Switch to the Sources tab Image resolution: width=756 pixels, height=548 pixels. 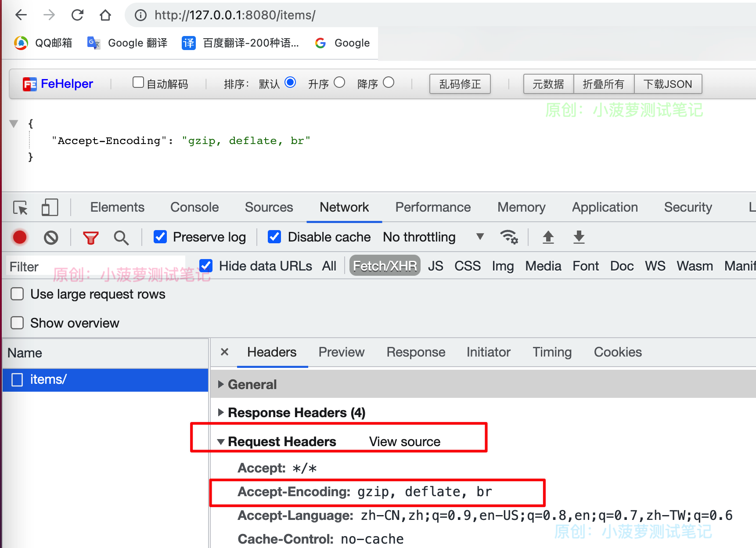[269, 207]
